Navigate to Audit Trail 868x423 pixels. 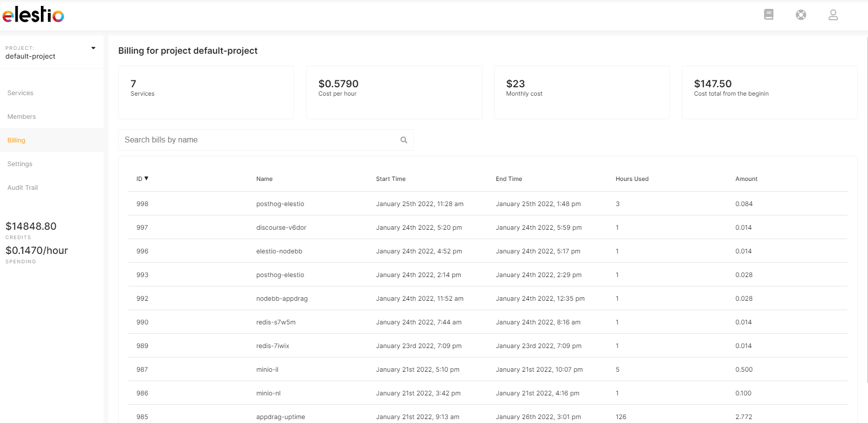[x=23, y=187]
